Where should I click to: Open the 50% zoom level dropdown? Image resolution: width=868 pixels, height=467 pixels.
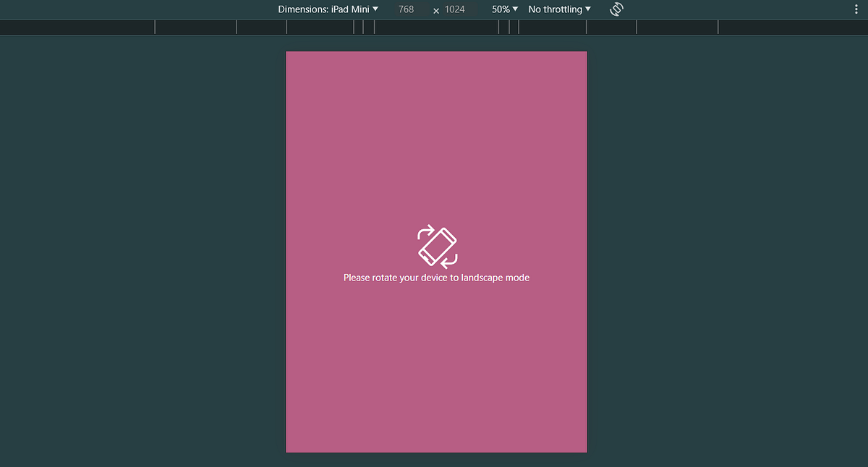(503, 9)
